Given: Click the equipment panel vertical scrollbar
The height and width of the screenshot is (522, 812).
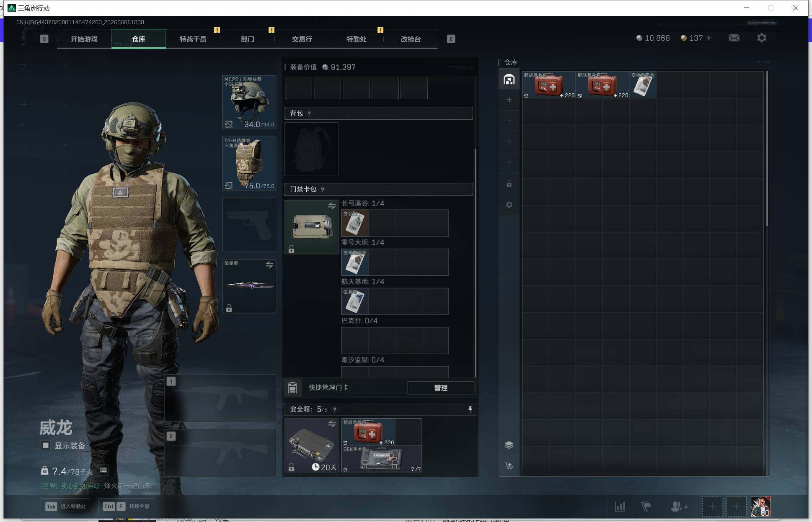Looking at the screenshot, I should [475, 263].
